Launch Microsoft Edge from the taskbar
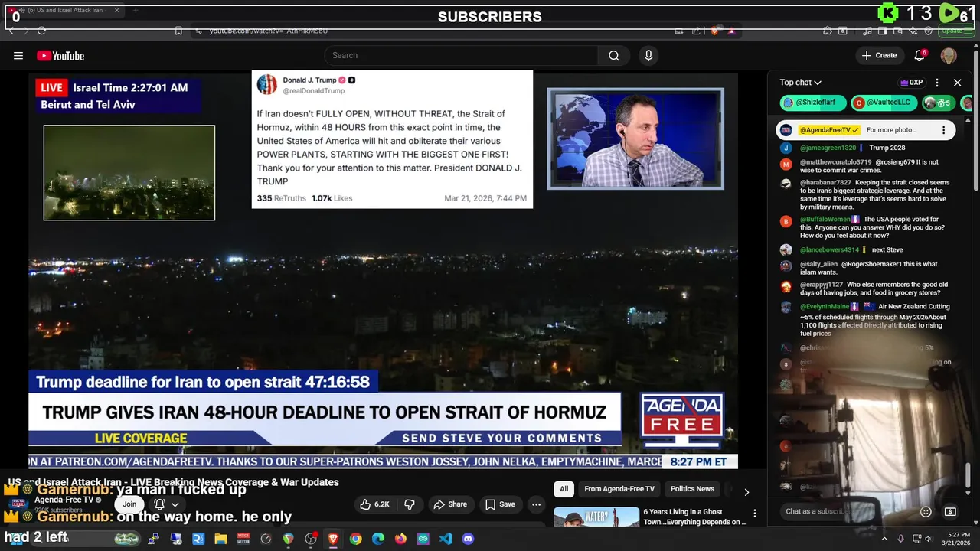 coord(378,539)
